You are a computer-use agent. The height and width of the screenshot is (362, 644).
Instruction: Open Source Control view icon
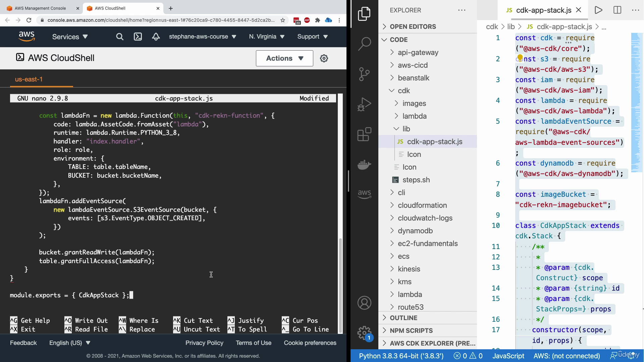coord(364,74)
